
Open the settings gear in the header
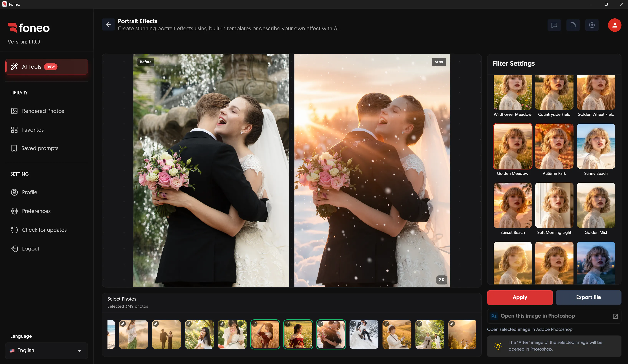click(x=592, y=25)
